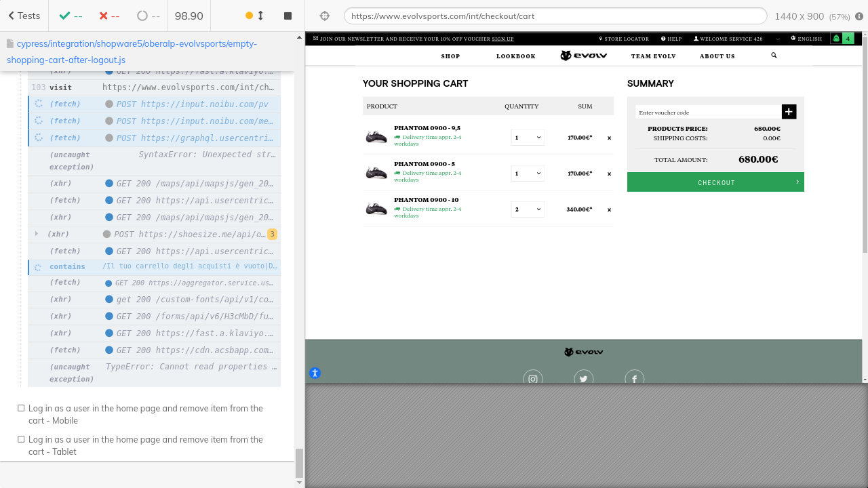Click the Enter voucher code field
The width and height of the screenshot is (868, 488).
[x=707, y=113]
